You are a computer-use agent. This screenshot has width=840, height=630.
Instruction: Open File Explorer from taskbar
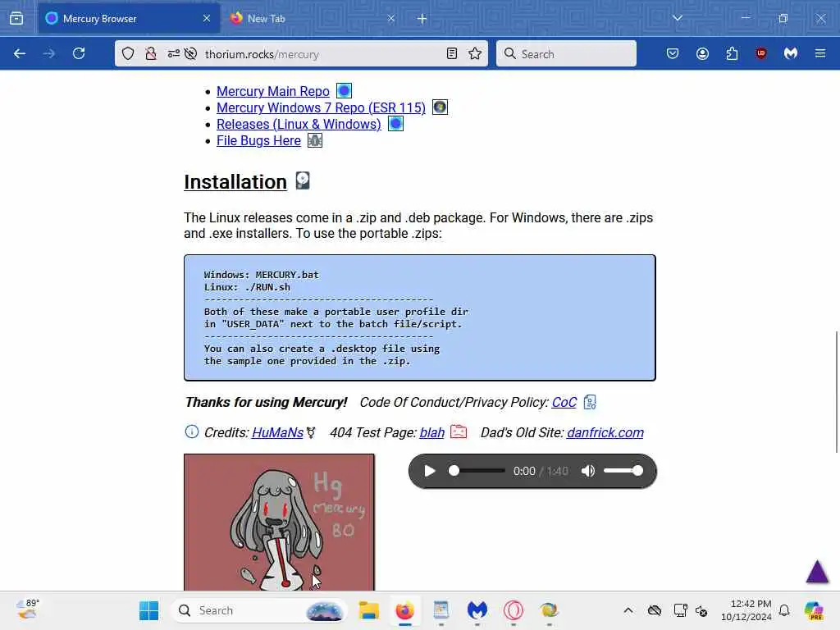(x=368, y=610)
